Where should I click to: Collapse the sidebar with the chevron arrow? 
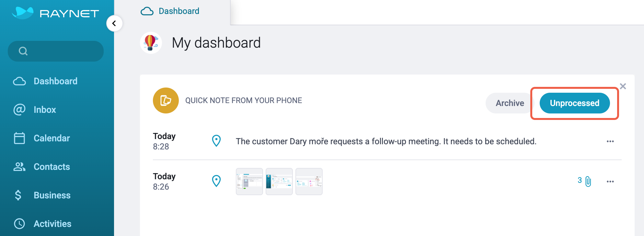[x=114, y=23]
